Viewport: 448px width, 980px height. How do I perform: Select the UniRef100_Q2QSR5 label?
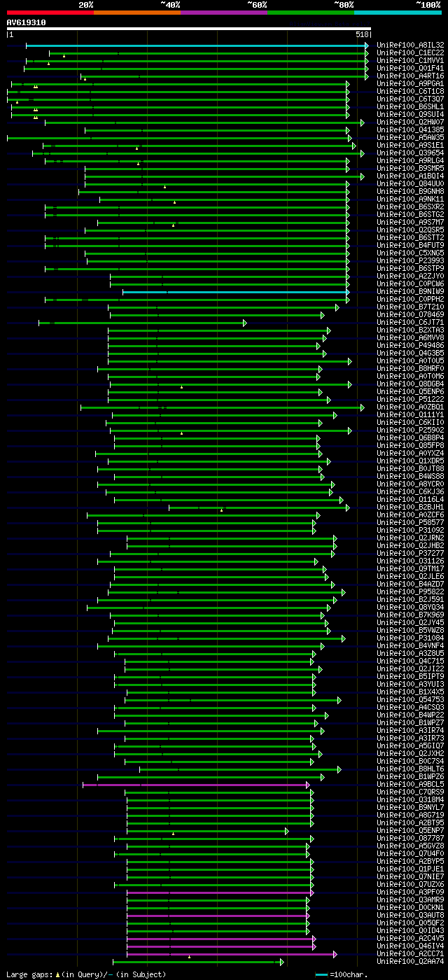(410, 230)
